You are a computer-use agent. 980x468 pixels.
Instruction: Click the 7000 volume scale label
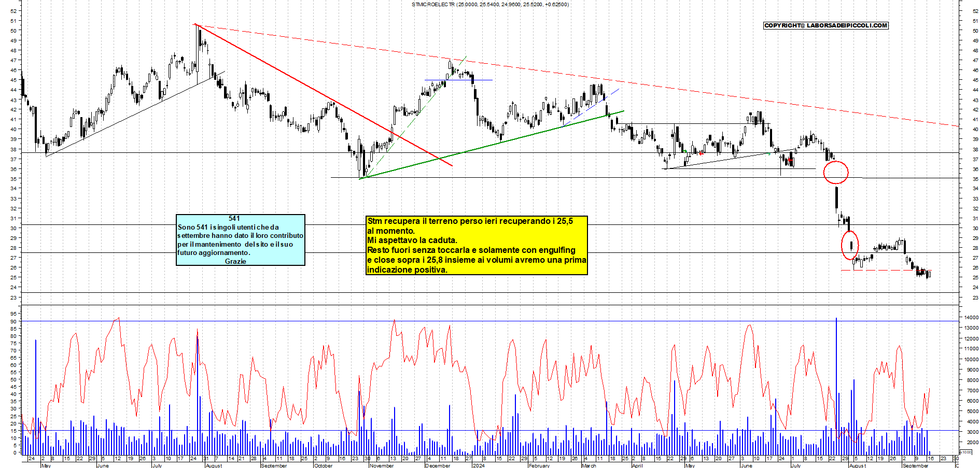point(973,390)
